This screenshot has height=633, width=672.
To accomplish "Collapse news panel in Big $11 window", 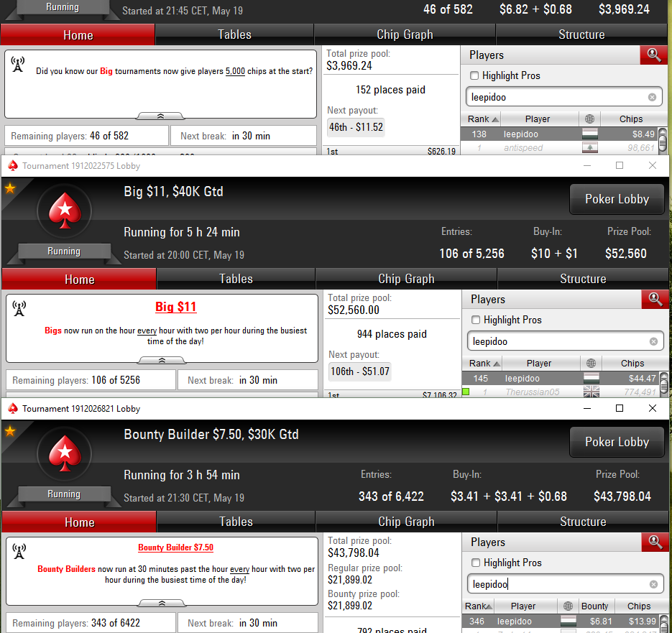I will pyautogui.click(x=162, y=361).
